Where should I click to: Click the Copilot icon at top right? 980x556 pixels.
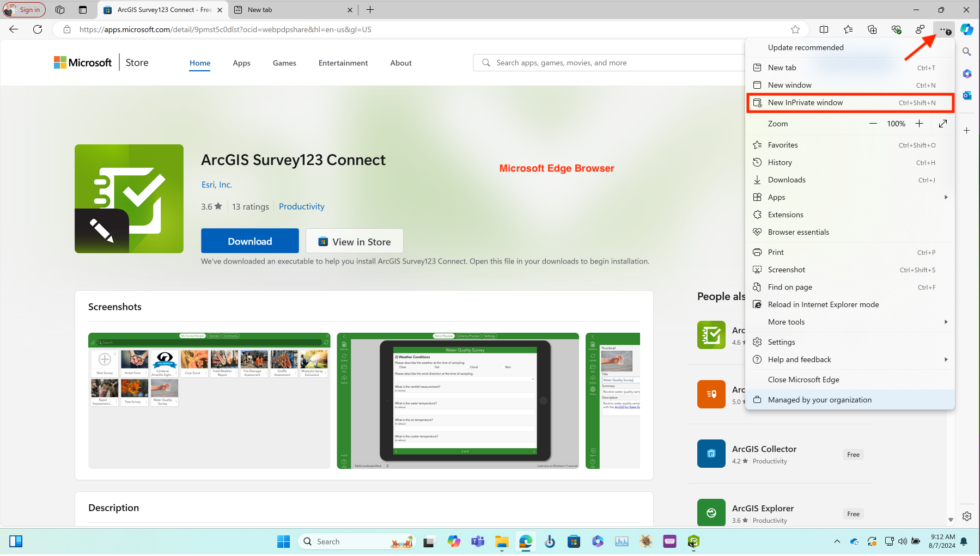pyautogui.click(x=967, y=29)
